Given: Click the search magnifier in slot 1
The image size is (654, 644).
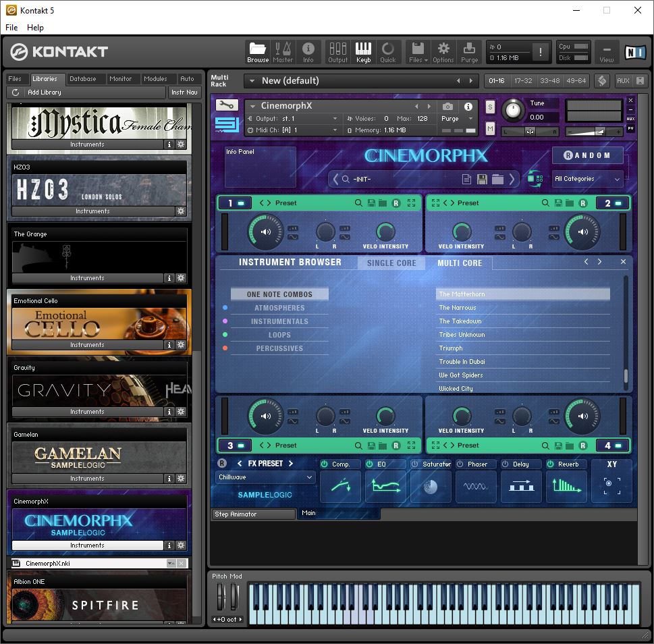Looking at the screenshot, I should pyautogui.click(x=358, y=203).
